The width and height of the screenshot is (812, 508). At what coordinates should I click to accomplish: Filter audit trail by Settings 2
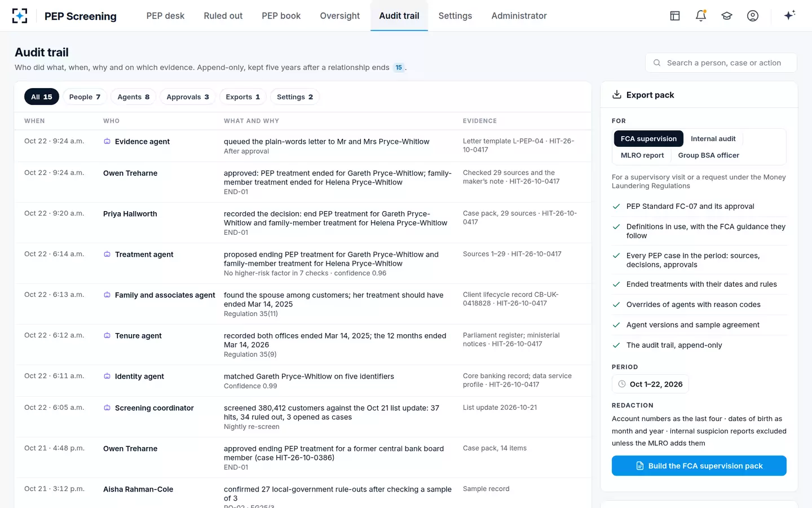(x=295, y=97)
